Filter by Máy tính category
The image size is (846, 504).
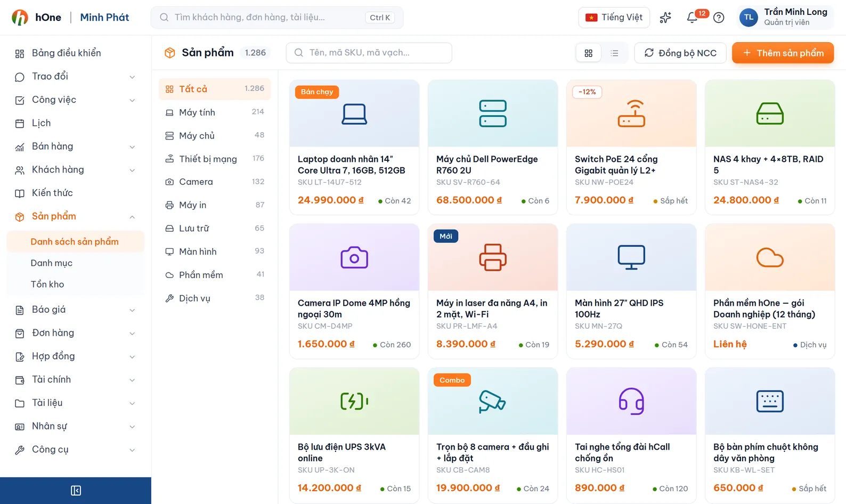click(x=215, y=112)
